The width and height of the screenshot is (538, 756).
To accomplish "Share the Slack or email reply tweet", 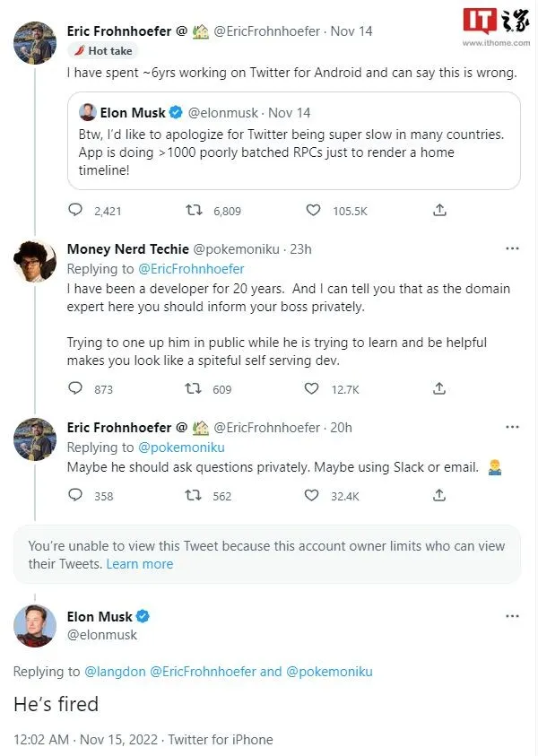I will (439, 495).
